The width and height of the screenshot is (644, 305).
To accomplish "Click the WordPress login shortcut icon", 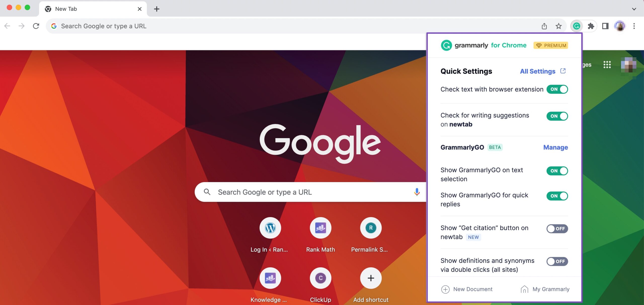I will [270, 228].
